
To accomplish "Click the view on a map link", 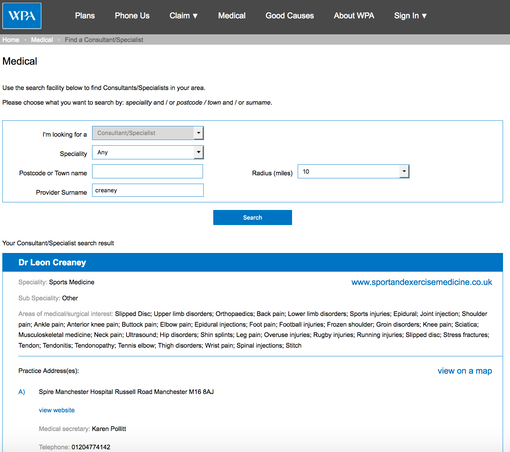I will pyautogui.click(x=465, y=371).
